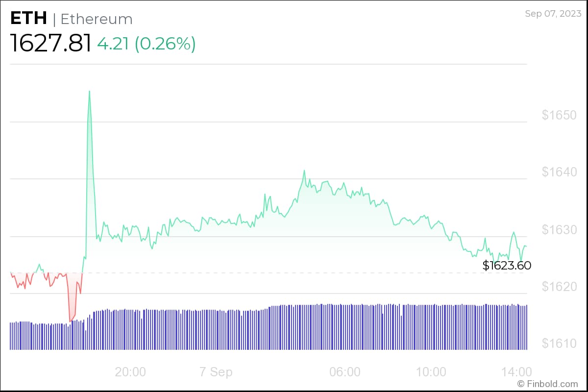Click the 14:00 time axis marker
Image resolution: width=588 pixels, height=392 pixels.
[517, 372]
